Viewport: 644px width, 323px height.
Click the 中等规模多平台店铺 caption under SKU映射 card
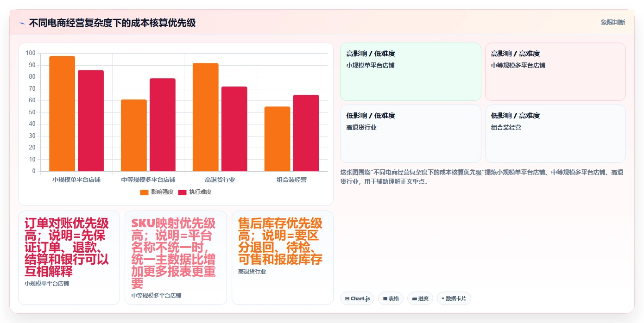(156, 295)
